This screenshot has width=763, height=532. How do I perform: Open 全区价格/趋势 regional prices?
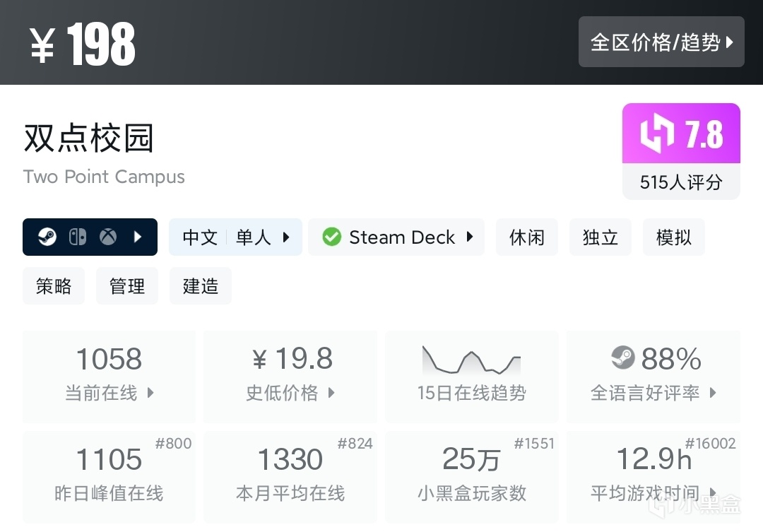(661, 42)
